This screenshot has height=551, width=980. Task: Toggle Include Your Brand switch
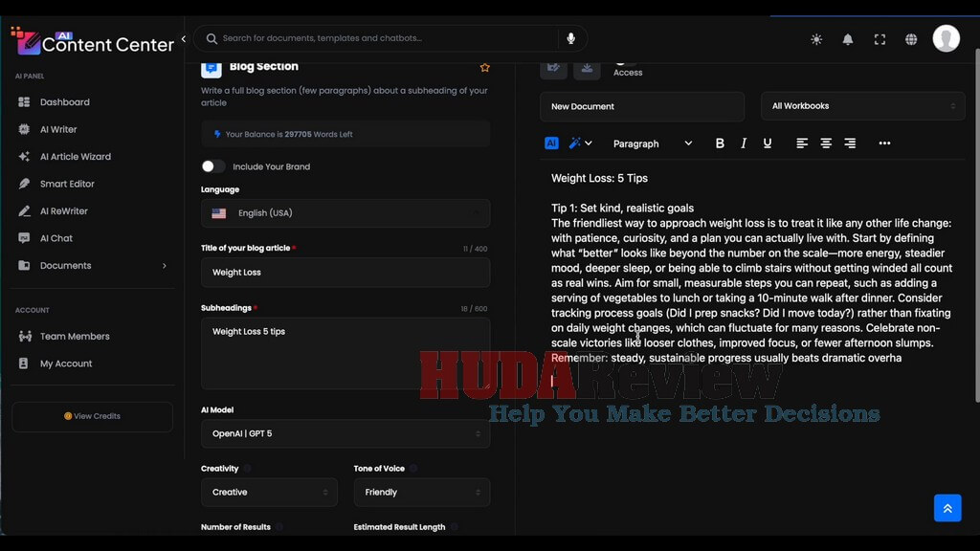tap(212, 166)
